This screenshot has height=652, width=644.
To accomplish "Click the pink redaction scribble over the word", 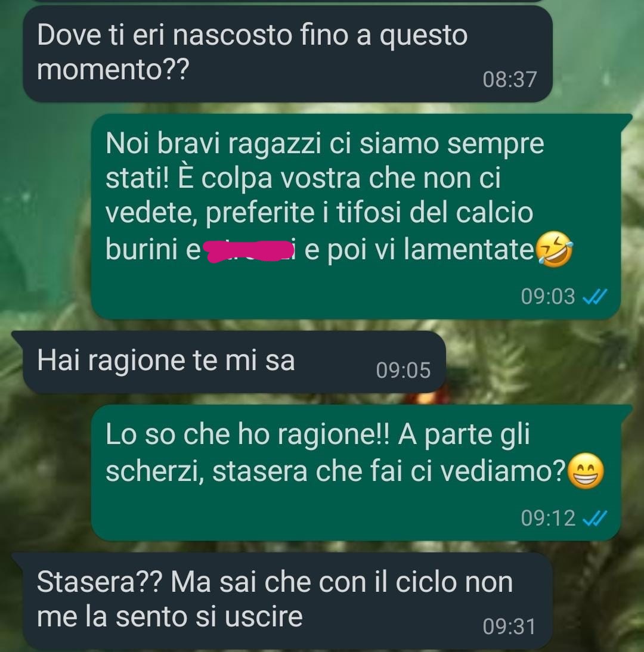I will coord(247,251).
